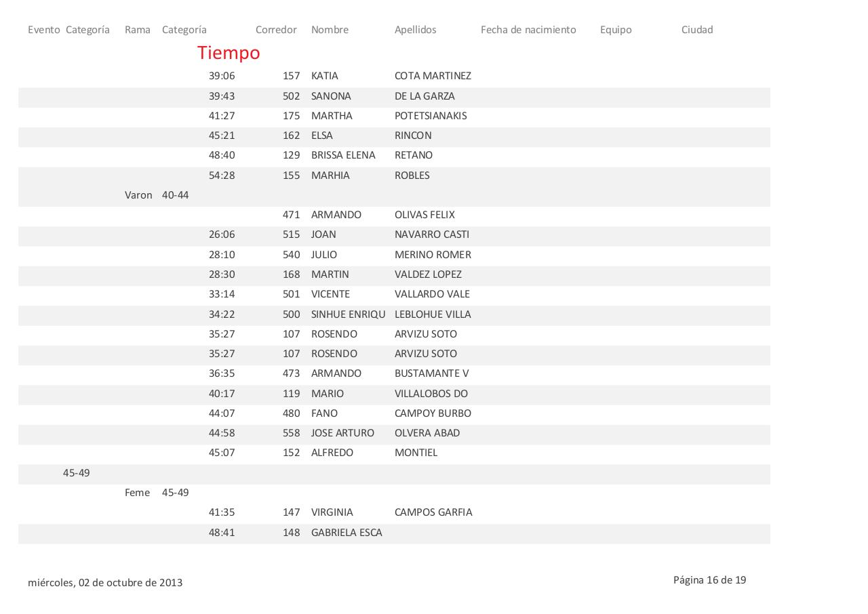
Task: Select the '40-44' category label
Action: pyautogui.click(x=175, y=195)
